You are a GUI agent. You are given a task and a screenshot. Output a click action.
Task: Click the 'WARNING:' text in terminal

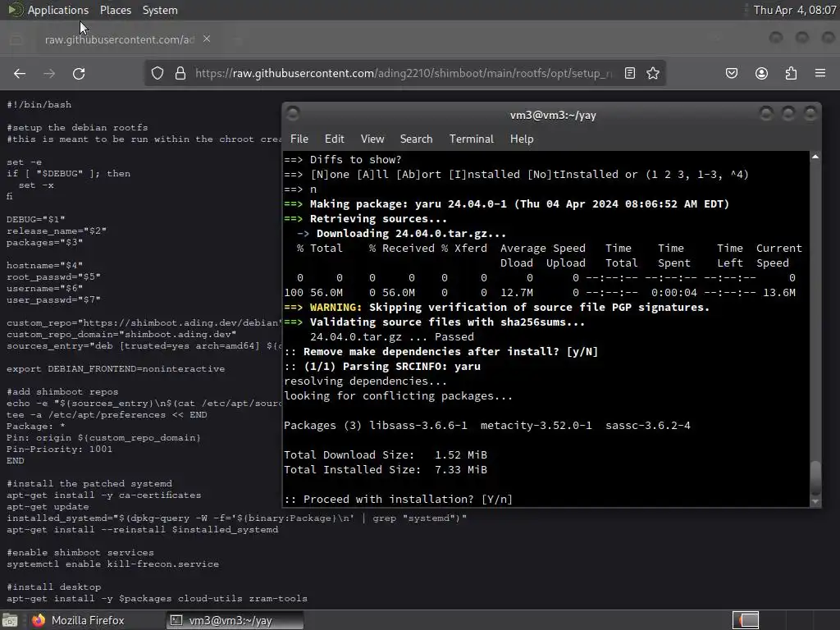tap(336, 308)
